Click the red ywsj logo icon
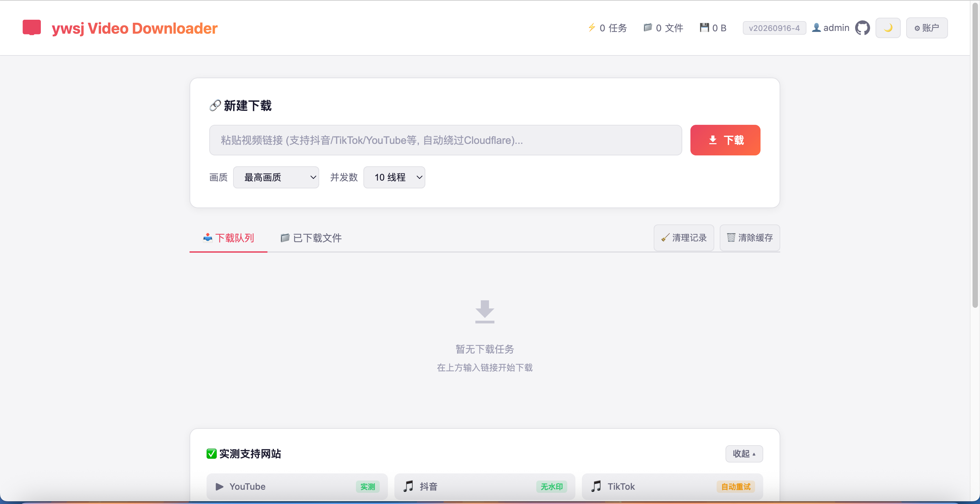Screen dimensions: 980x504 tap(32, 28)
